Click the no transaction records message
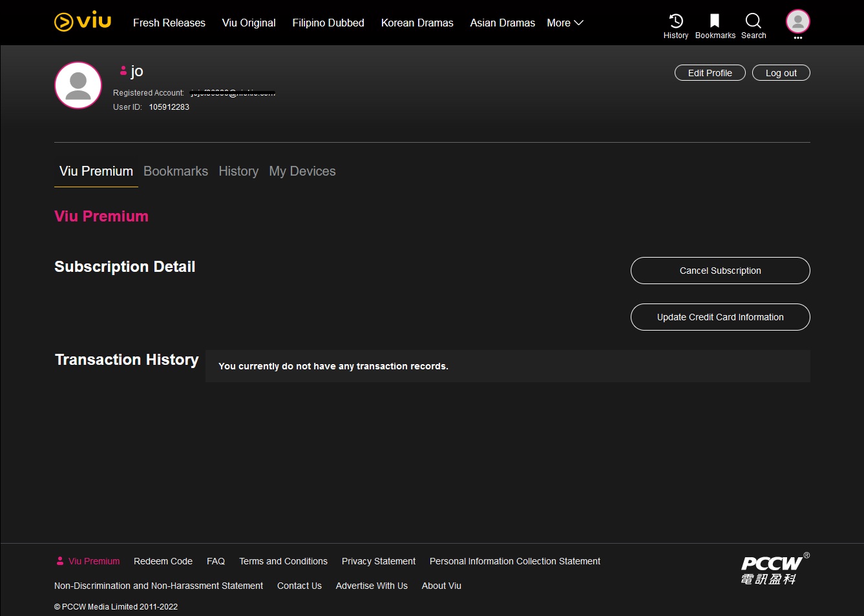 [333, 366]
